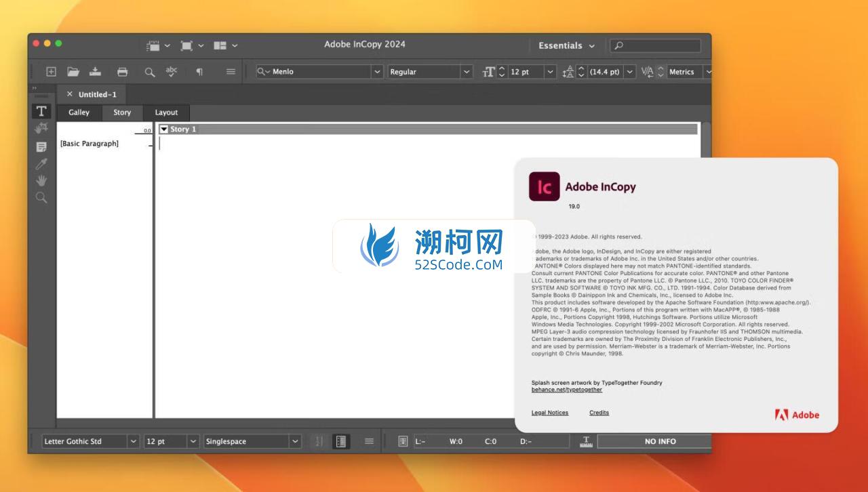Open the Credits link
Viewport: 868px width, 492px height.
[x=599, y=413]
